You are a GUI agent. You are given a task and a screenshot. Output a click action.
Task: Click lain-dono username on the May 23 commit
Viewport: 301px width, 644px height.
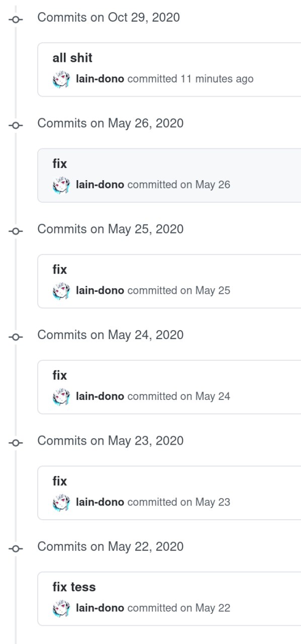pos(100,502)
